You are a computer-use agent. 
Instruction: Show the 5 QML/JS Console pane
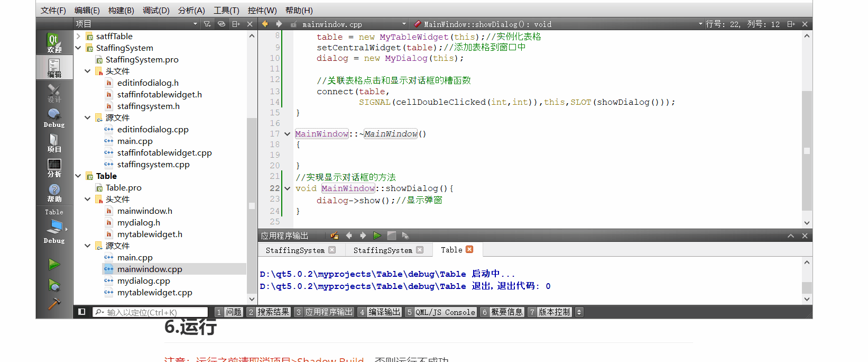click(441, 312)
